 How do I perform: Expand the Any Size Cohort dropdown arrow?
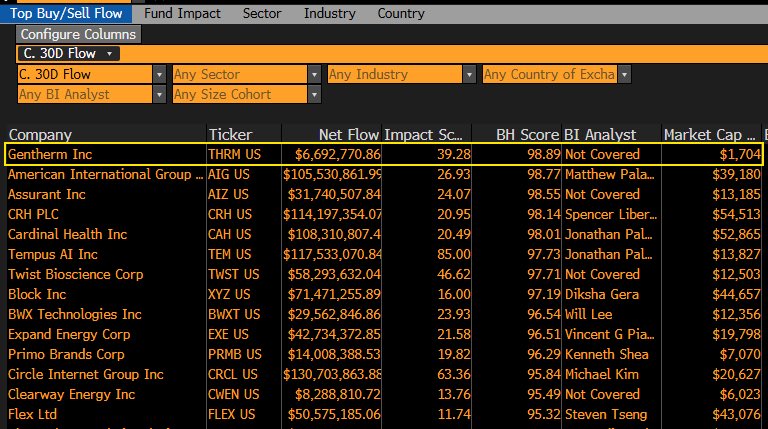(314, 95)
